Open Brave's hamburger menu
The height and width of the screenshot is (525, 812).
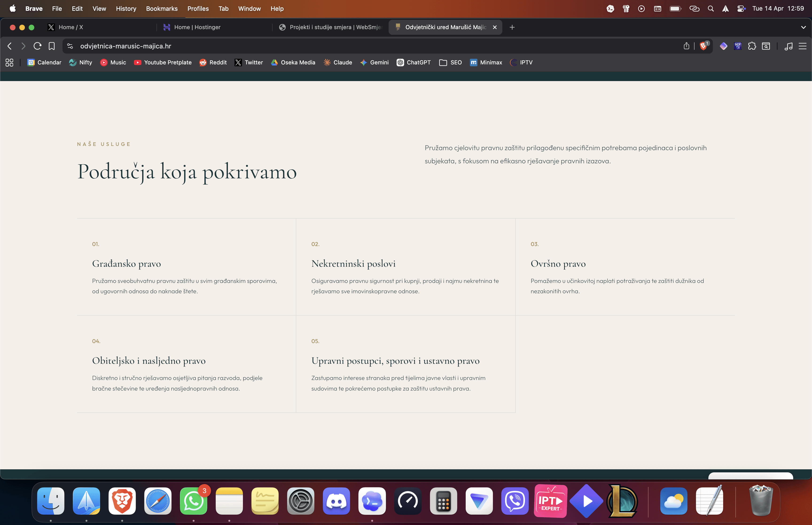click(x=803, y=46)
